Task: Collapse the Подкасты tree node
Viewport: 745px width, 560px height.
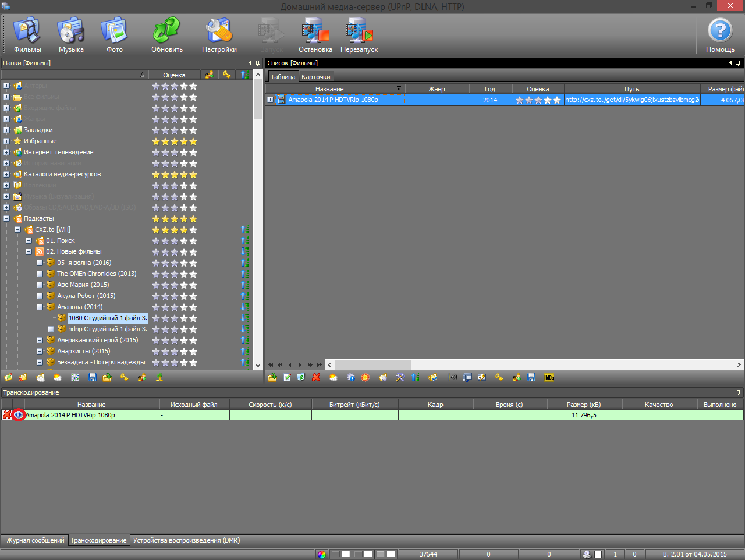Action: (x=6, y=219)
